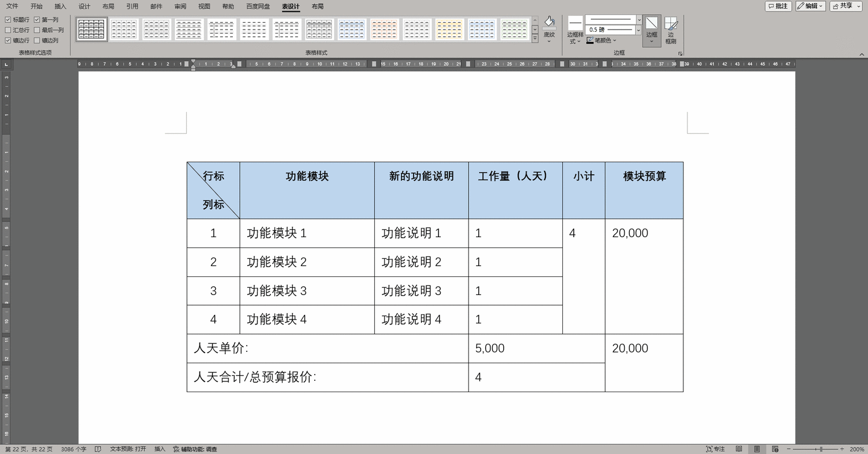Enable the 镶边列 banded columns checkbox
868x454 pixels.
(x=37, y=40)
